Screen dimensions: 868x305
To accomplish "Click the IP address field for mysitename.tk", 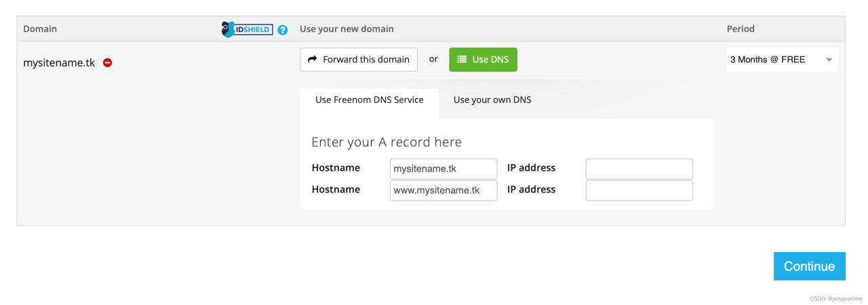I will 639,169.
